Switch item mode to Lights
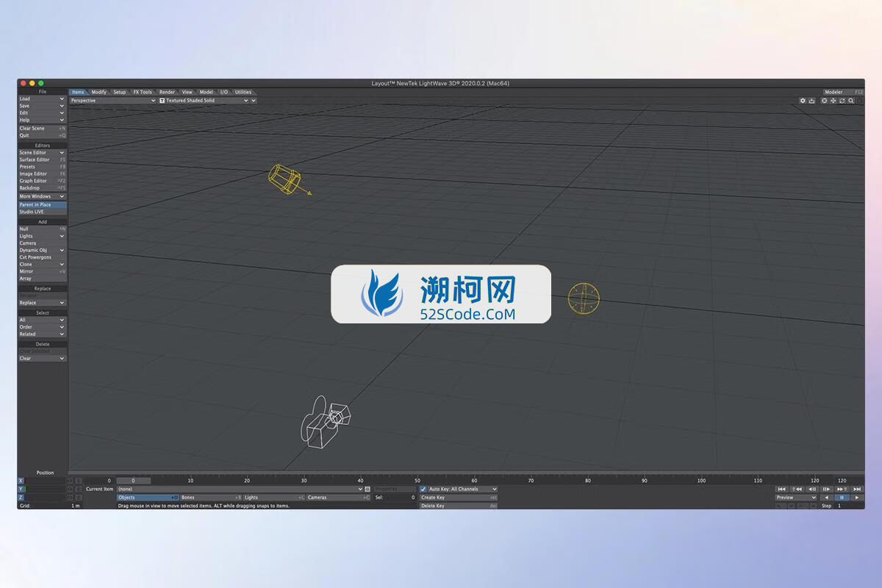Screen dimensions: 882x588 coord(274,498)
